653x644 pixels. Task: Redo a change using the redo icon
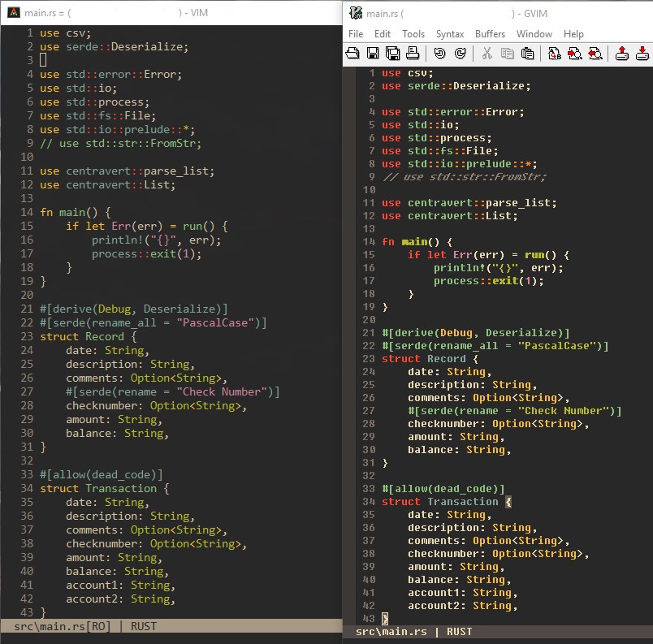(x=461, y=53)
